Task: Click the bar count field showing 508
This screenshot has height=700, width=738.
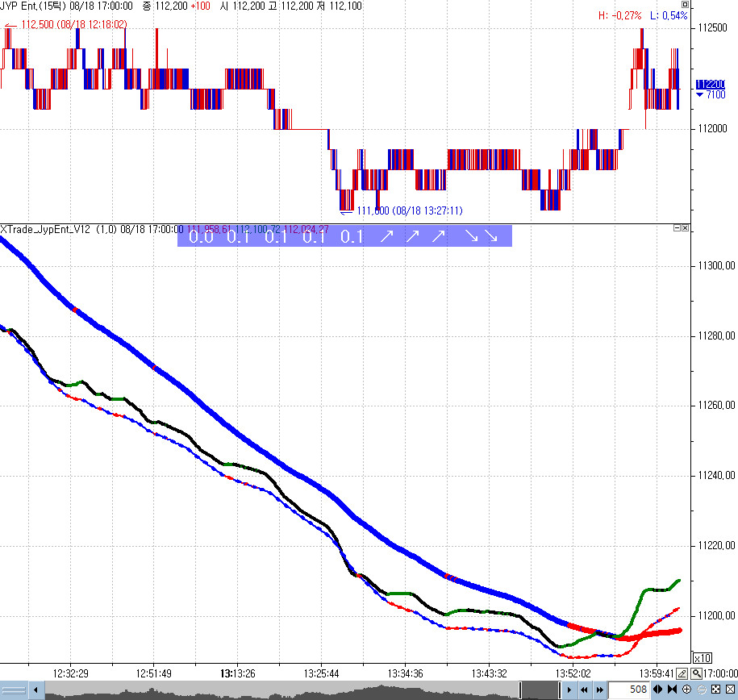Action: pos(628,690)
